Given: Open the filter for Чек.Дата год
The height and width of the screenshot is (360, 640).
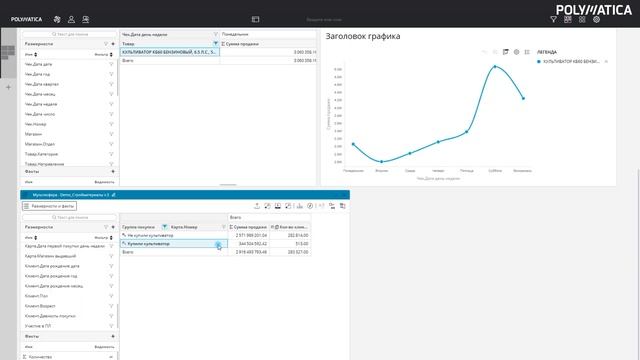Looking at the screenshot, I should click(111, 74).
